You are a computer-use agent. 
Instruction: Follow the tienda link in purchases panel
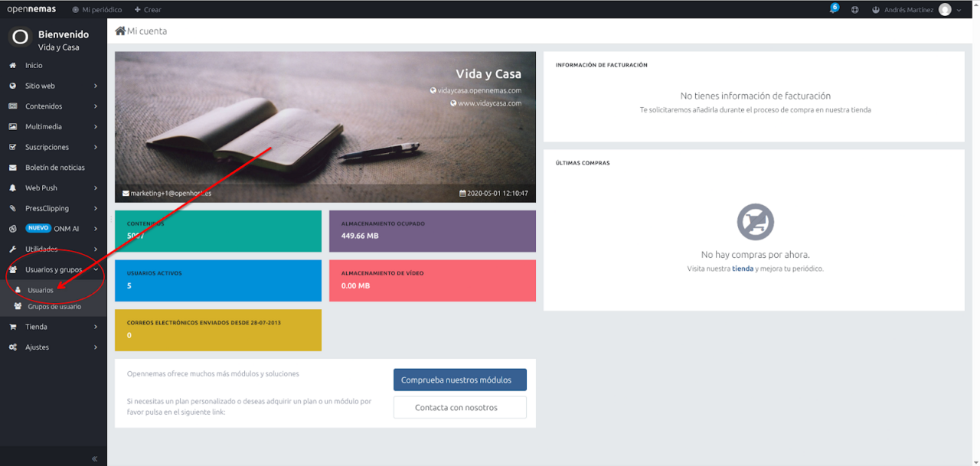(742, 269)
